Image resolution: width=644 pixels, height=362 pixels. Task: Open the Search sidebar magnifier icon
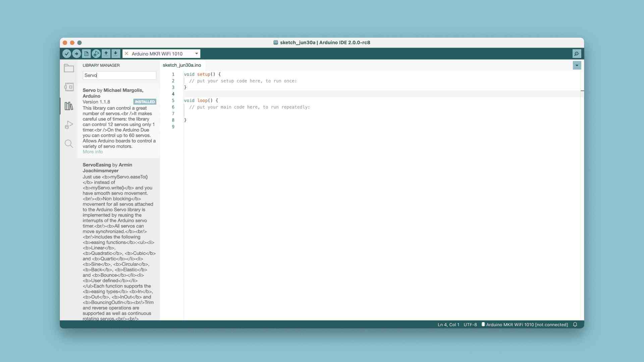point(69,144)
